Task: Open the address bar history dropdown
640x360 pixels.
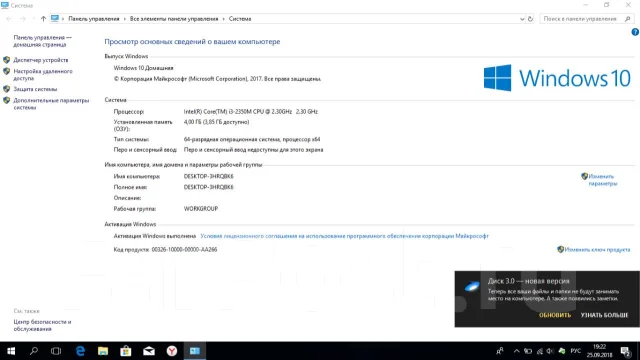Action: pos(522,19)
